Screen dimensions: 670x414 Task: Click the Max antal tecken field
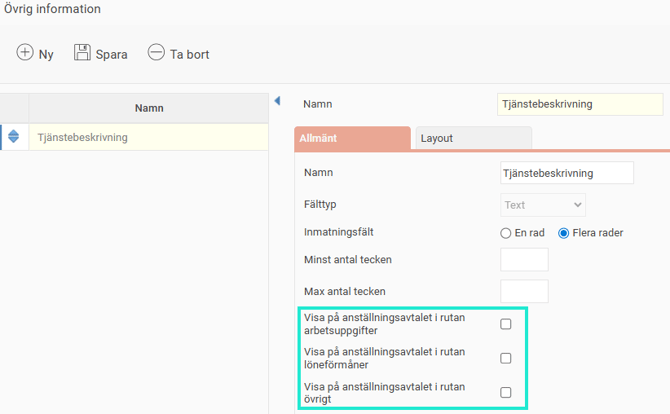click(x=524, y=291)
